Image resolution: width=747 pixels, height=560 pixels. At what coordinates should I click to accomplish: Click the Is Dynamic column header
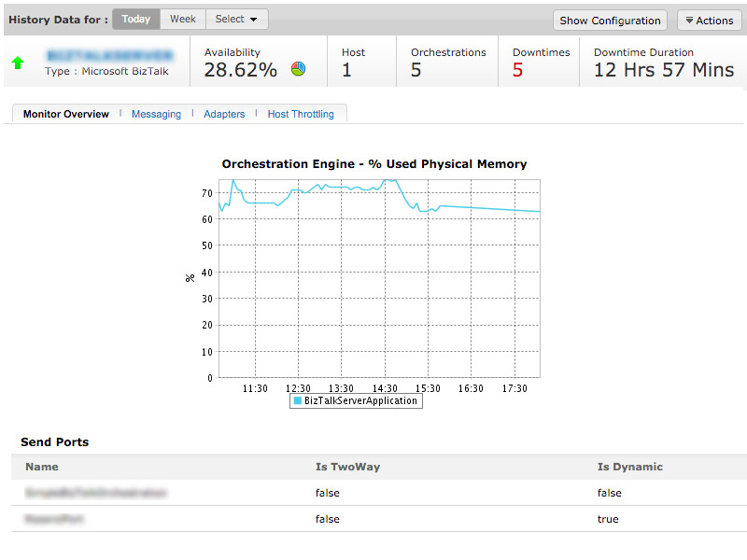pyautogui.click(x=629, y=467)
